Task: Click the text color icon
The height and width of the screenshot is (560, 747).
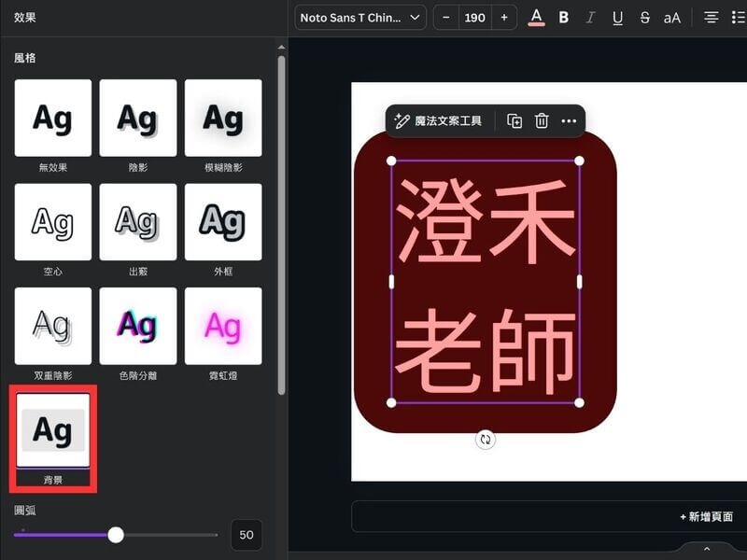Action: tap(536, 18)
